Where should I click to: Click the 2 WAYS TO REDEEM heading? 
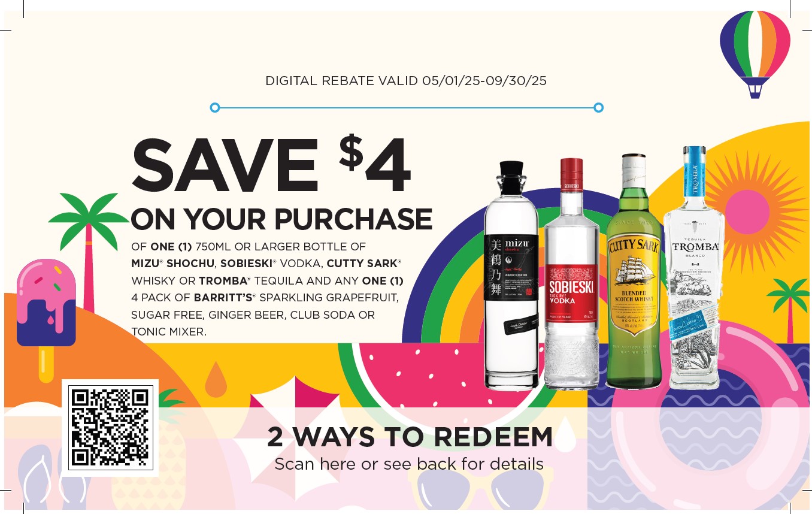[410, 437]
